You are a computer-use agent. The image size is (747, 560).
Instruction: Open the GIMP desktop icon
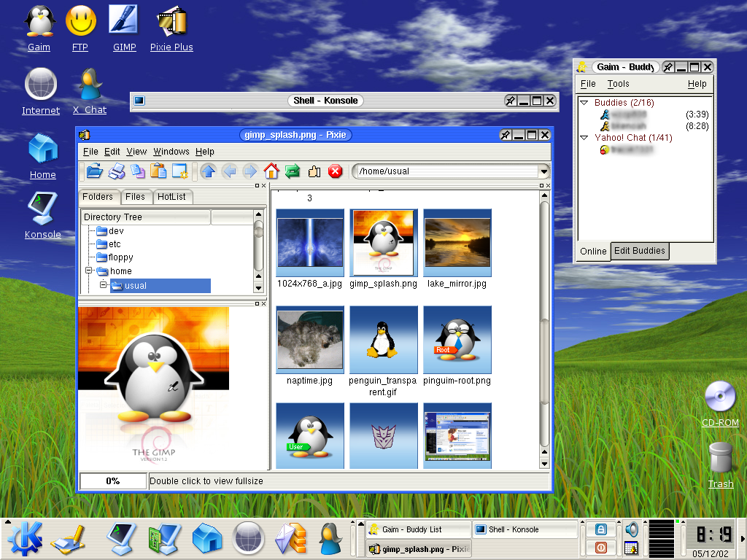click(x=124, y=28)
